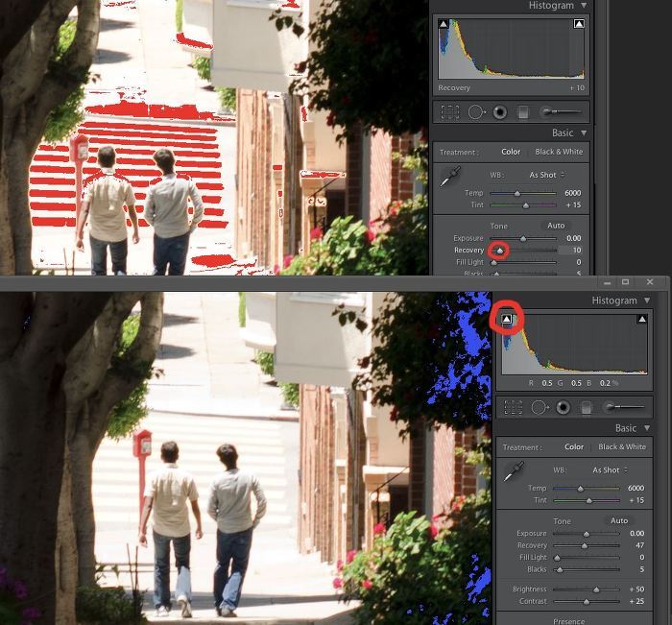Pick the White Balance eyedropper in upper panel
This screenshot has width=672, height=625.
click(450, 177)
